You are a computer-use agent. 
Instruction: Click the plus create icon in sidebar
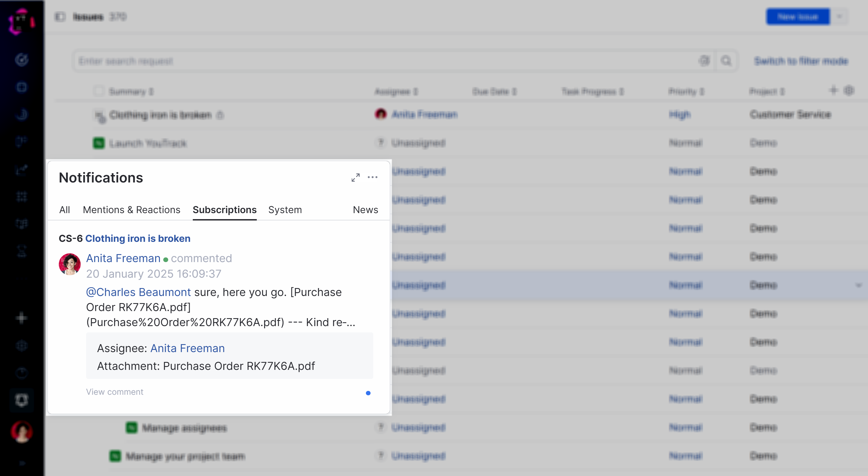(x=22, y=318)
